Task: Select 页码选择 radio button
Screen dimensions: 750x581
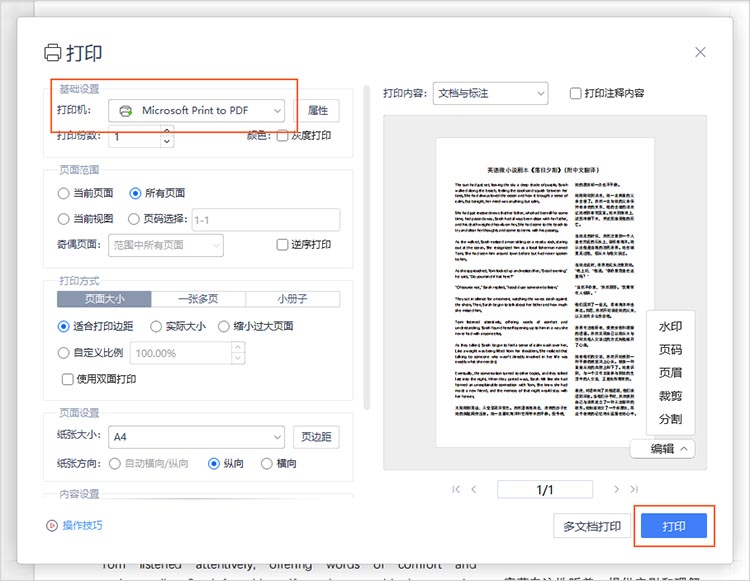Action: pyautogui.click(x=133, y=219)
